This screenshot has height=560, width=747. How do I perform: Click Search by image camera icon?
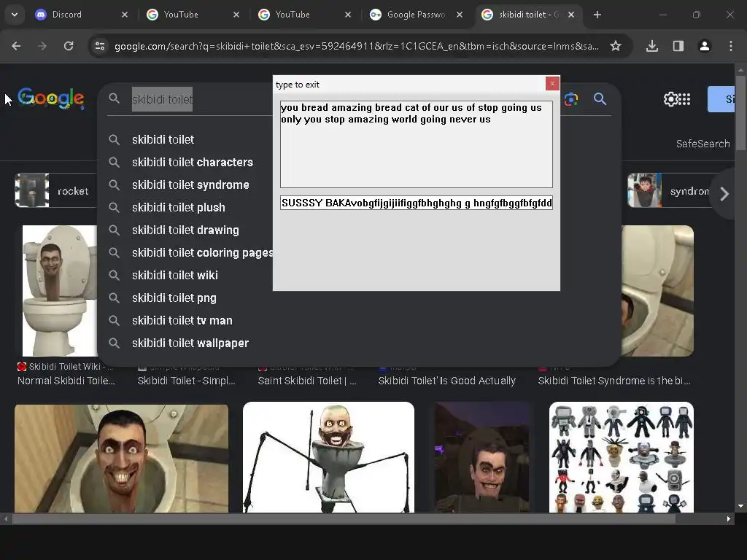[571, 99]
